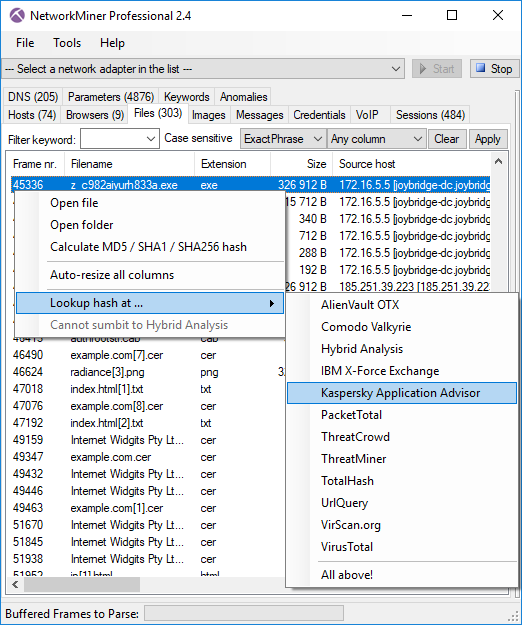The height and width of the screenshot is (625, 522).
Task: Switch to the Credentials tab
Action: [x=319, y=115]
